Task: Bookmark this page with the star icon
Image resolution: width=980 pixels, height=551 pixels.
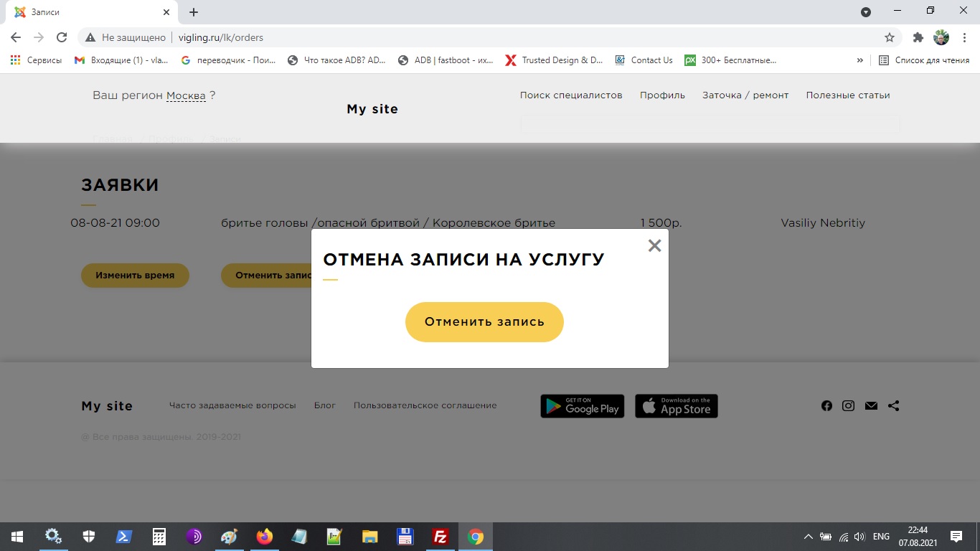Action: coord(890,37)
